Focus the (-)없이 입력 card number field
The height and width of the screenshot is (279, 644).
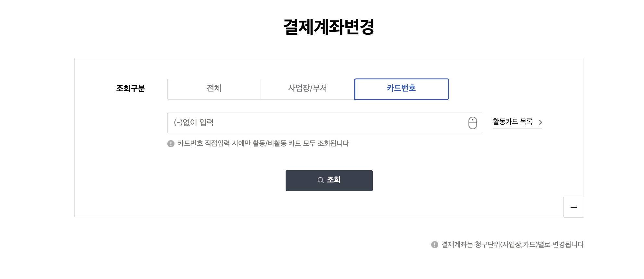point(325,123)
